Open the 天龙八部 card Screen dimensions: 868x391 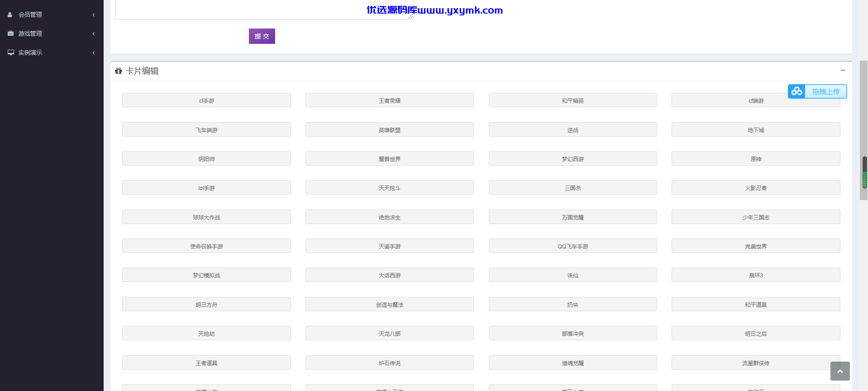click(390, 334)
